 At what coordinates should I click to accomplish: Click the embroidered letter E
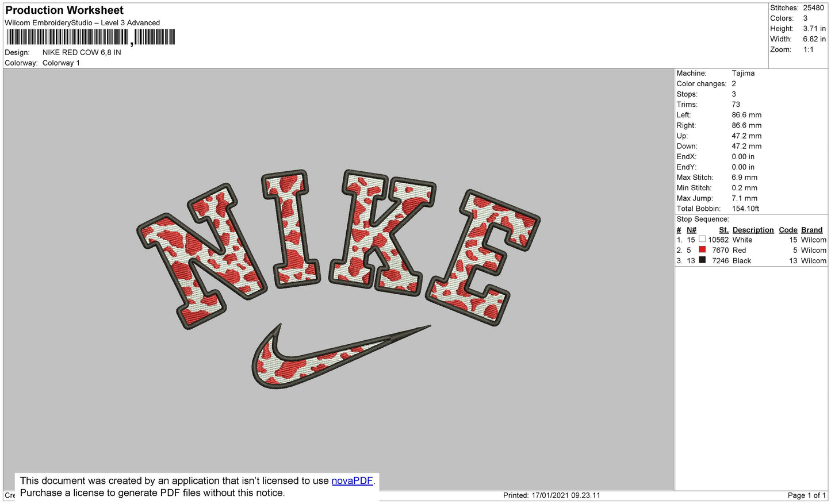(483, 257)
